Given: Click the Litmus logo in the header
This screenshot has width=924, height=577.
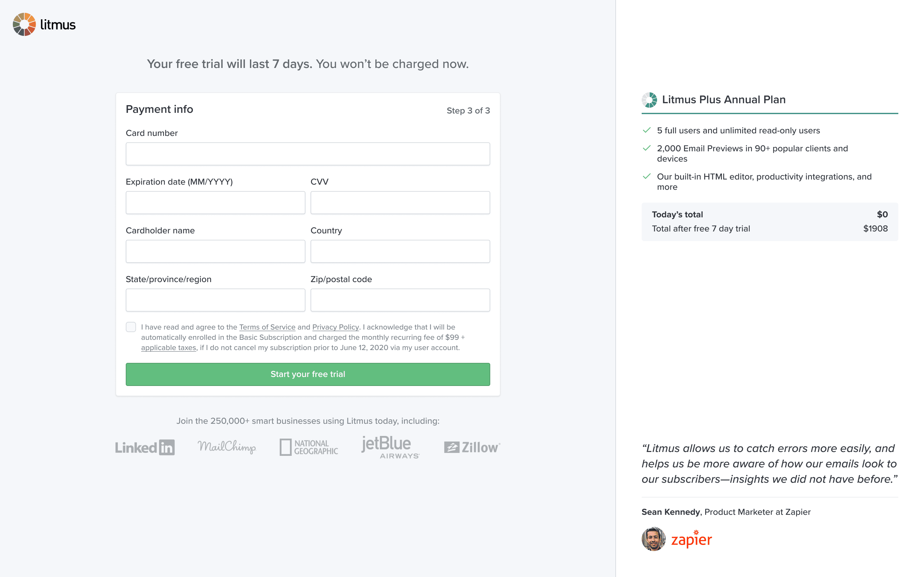Looking at the screenshot, I should coord(44,24).
